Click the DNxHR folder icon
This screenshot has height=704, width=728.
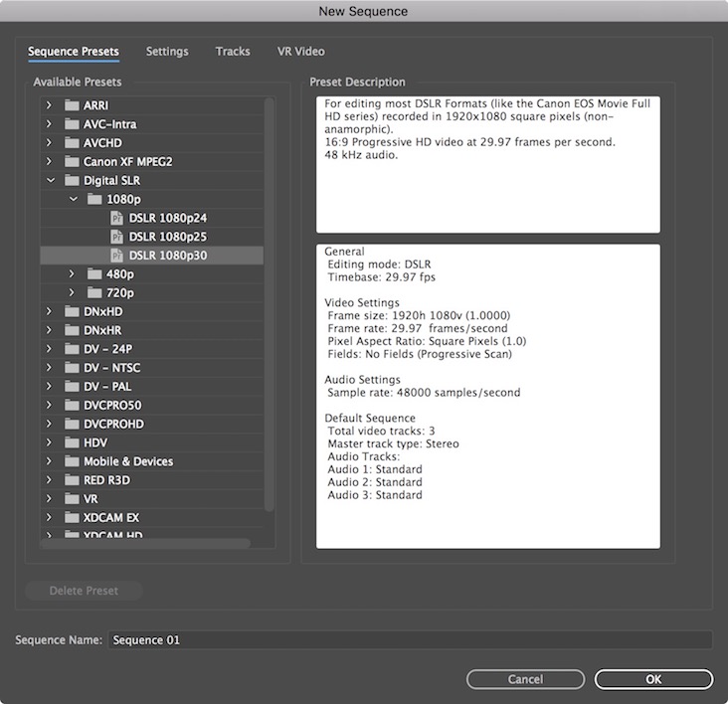tap(72, 330)
